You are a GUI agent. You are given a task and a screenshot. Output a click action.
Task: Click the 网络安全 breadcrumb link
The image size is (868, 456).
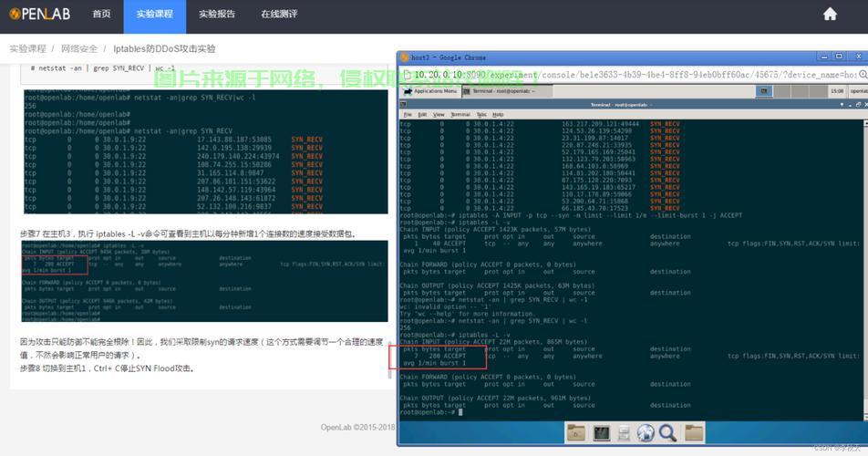click(x=79, y=48)
